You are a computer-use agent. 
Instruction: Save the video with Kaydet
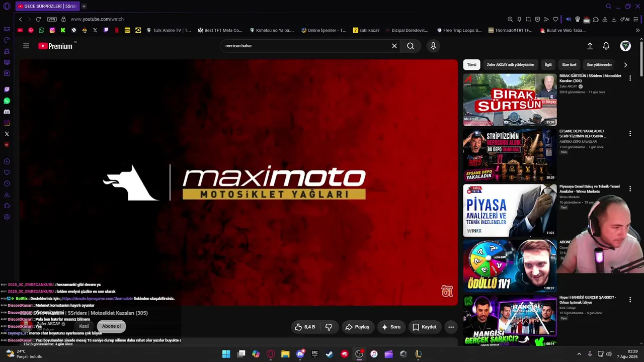424,327
